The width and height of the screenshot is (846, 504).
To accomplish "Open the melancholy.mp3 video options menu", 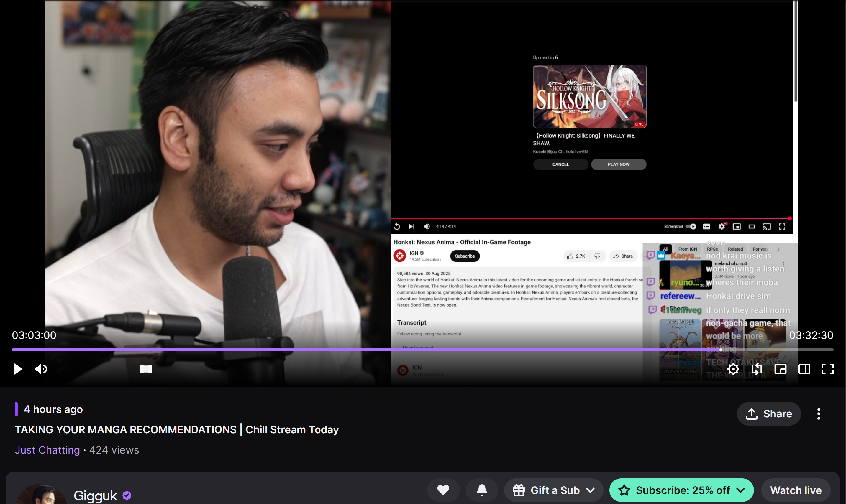I will click(783, 264).
